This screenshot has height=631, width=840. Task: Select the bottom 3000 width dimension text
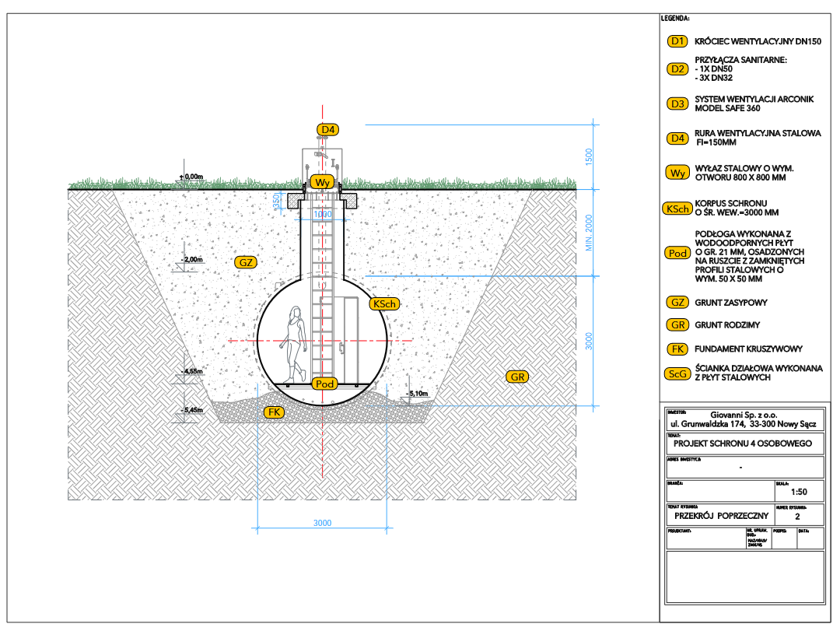[322, 522]
